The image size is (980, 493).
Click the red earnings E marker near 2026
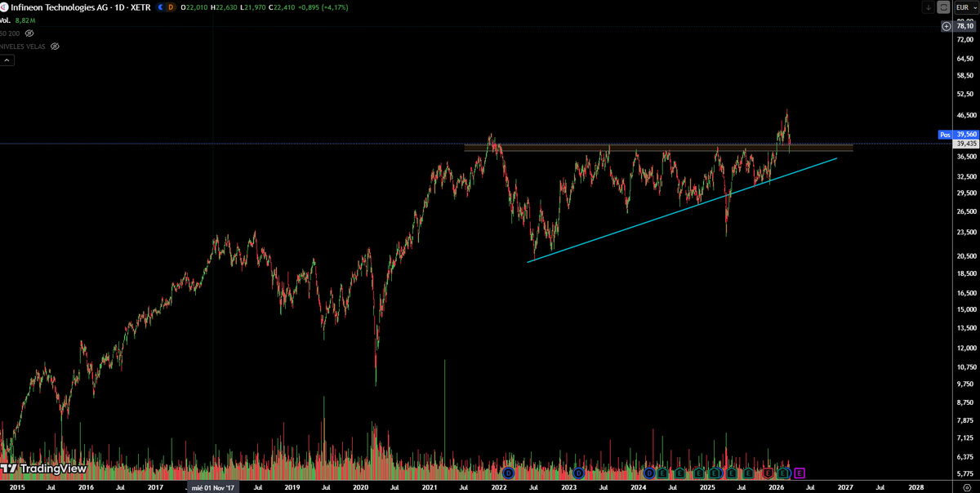768,473
